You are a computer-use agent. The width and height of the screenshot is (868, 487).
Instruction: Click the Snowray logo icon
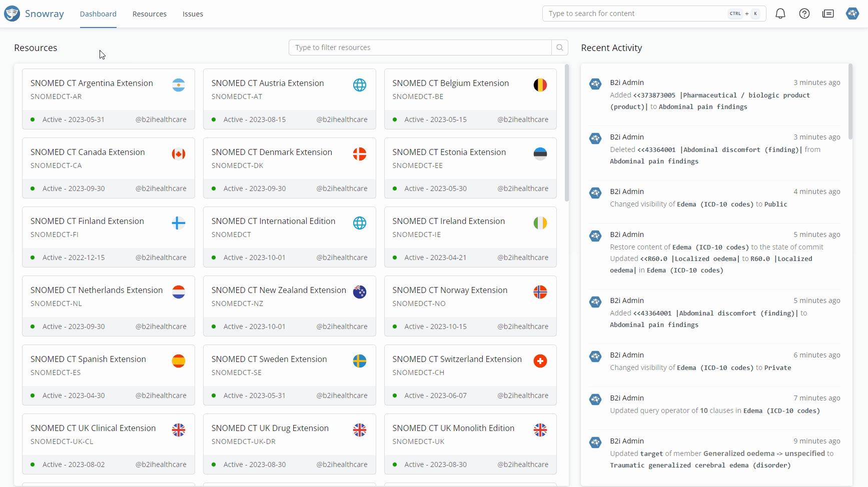(12, 13)
